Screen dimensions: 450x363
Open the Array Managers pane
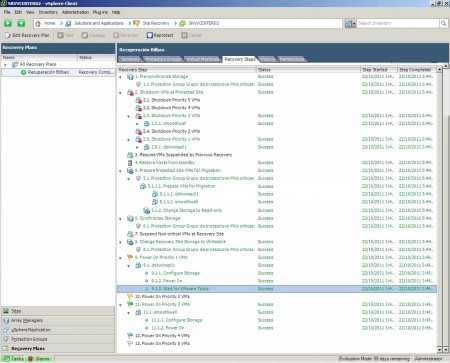58,320
